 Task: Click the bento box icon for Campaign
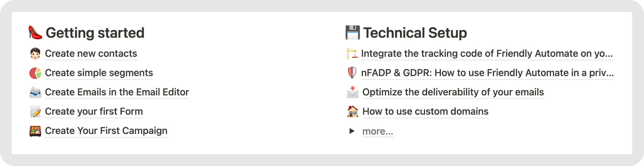click(x=35, y=131)
